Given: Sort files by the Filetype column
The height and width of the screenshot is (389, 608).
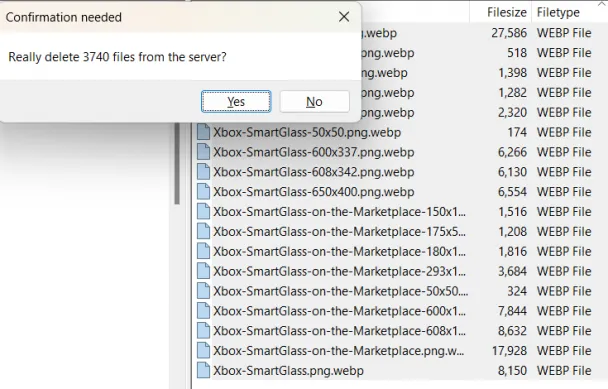Looking at the screenshot, I should pos(558,12).
